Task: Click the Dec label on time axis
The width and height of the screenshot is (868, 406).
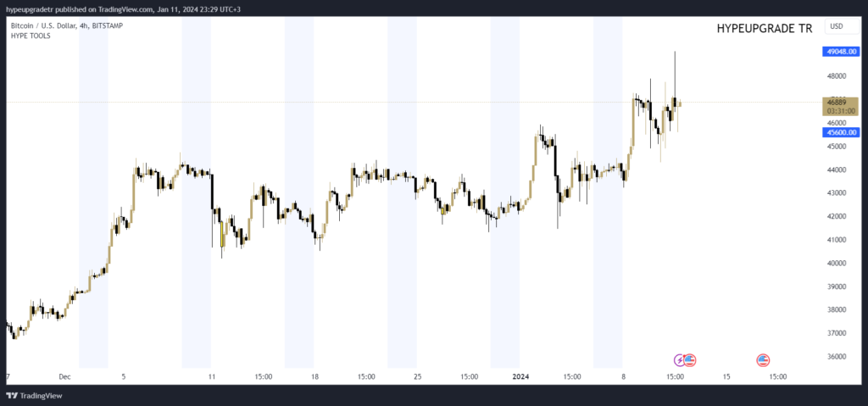Action: [65, 375]
